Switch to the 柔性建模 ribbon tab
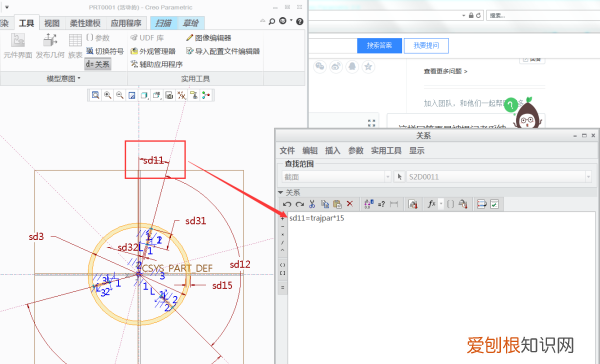600x364 pixels. [85, 23]
